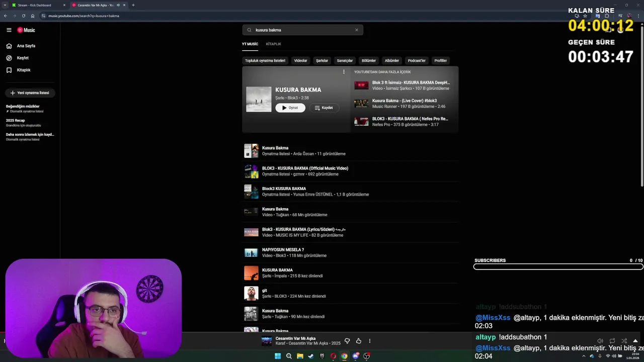The width and height of the screenshot is (644, 362).
Task: Open OBS Studio from taskbar
Action: coord(367,356)
